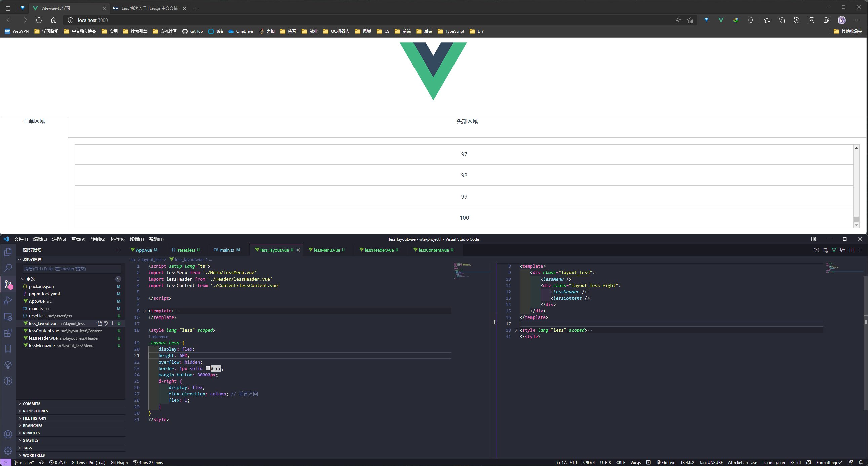Switch to Less 快速入门 browser tab

[150, 8]
